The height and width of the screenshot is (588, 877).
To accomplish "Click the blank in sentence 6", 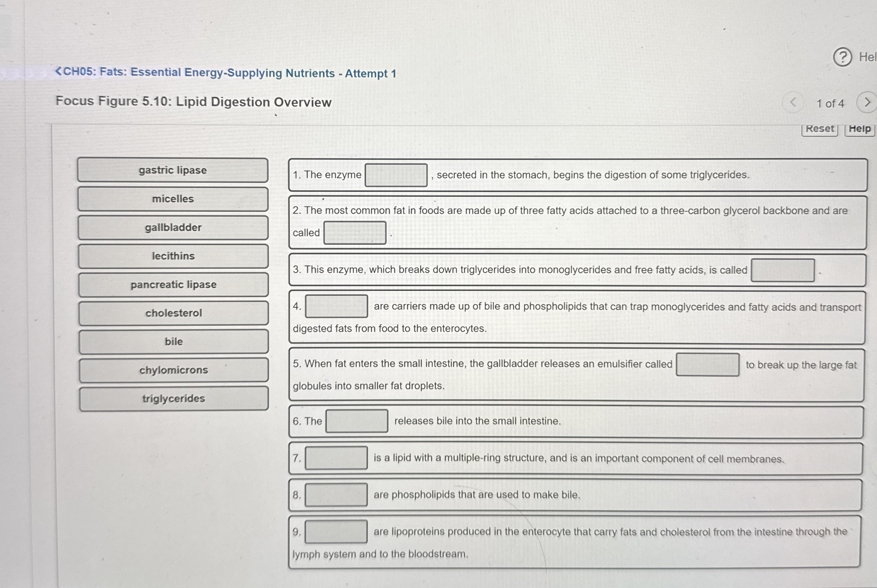I will 357,421.
